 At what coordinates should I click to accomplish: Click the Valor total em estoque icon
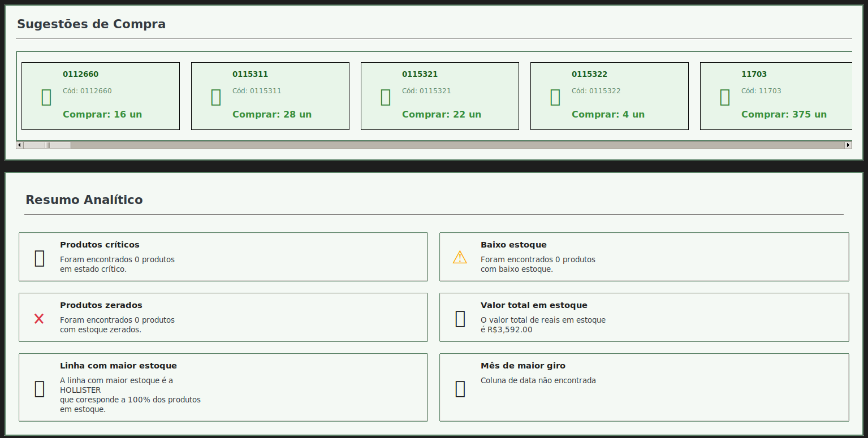(x=460, y=319)
